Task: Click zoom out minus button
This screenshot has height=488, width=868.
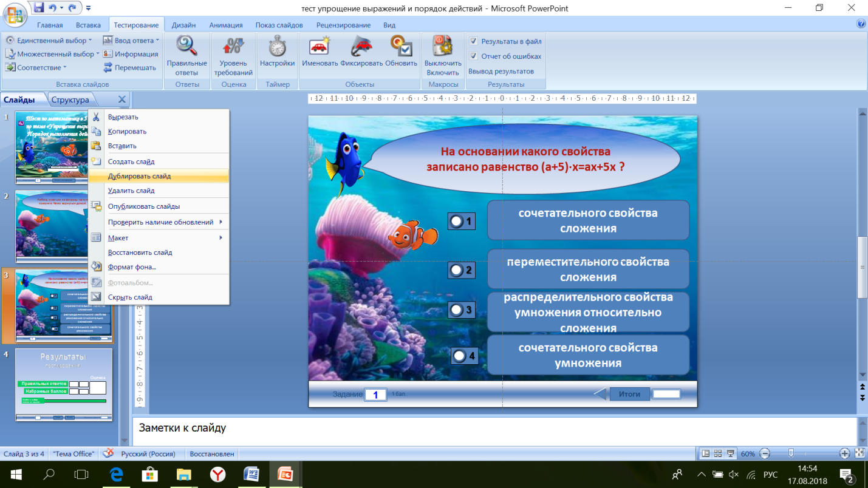Action: tap(765, 453)
